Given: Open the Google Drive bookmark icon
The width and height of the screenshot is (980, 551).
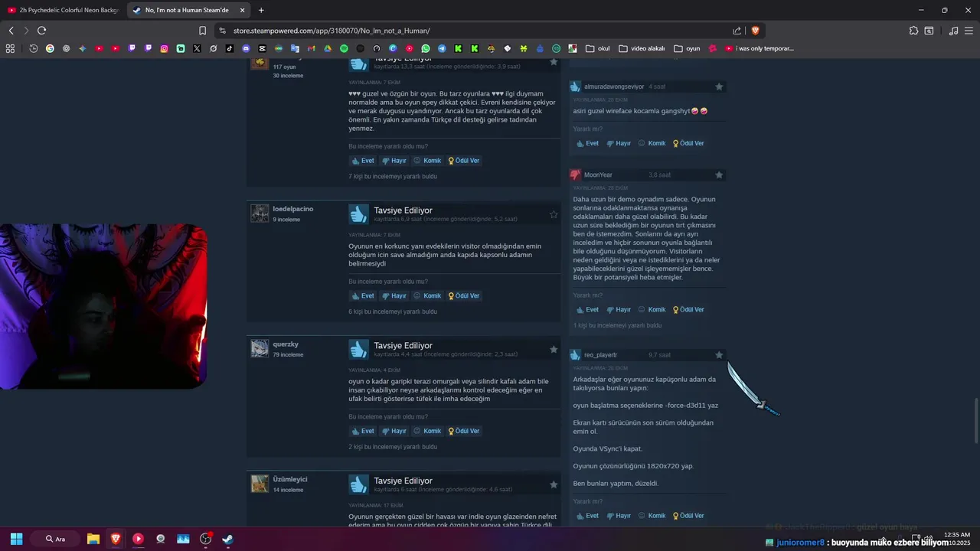Looking at the screenshot, I should click(x=328, y=48).
